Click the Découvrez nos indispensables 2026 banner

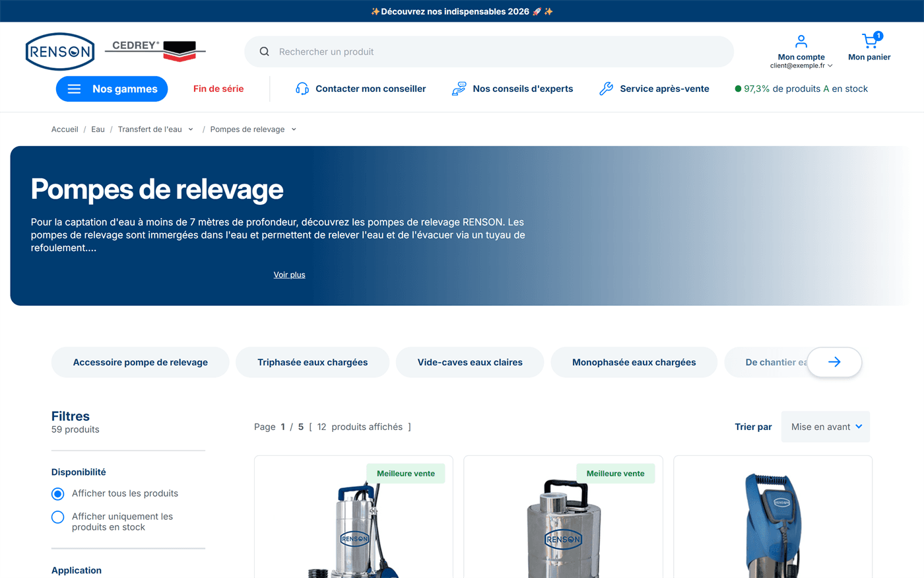click(x=462, y=11)
